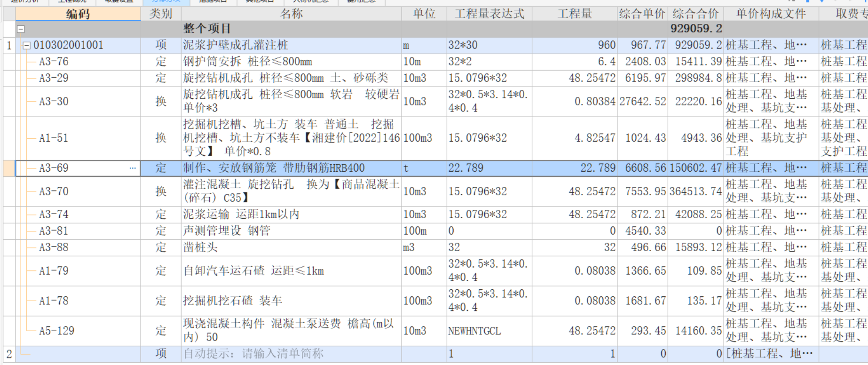Collapse the 整个项目 root row

[x=21, y=29]
